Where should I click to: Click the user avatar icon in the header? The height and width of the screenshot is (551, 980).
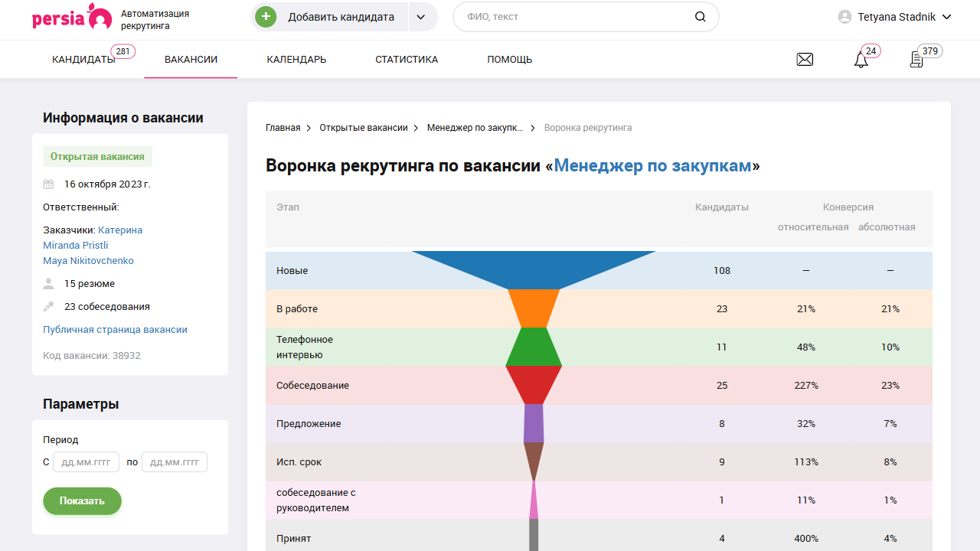844,16
